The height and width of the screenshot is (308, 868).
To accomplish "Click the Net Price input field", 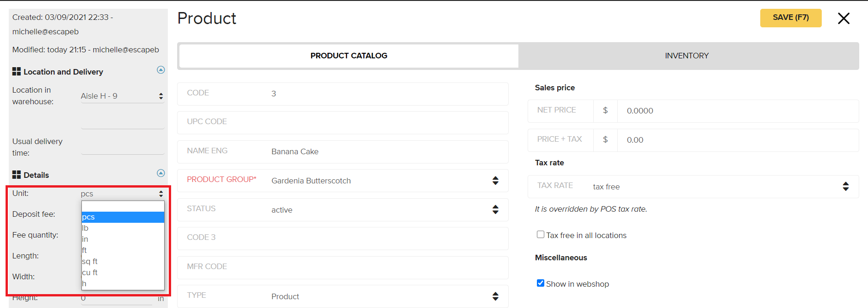I will coord(738,111).
